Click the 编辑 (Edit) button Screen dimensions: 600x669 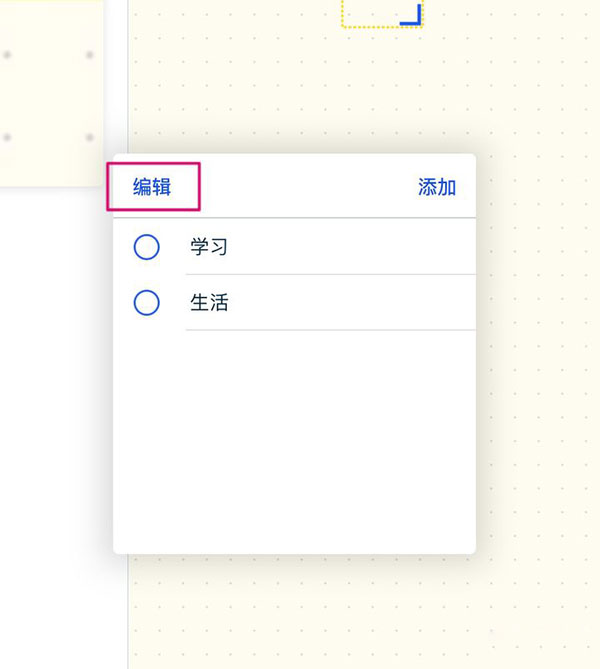[153, 187]
